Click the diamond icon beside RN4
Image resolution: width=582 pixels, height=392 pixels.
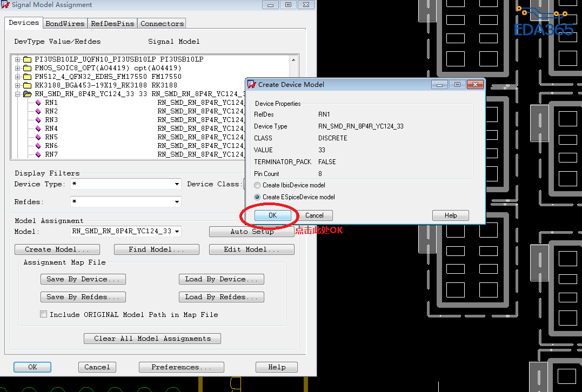pos(38,129)
